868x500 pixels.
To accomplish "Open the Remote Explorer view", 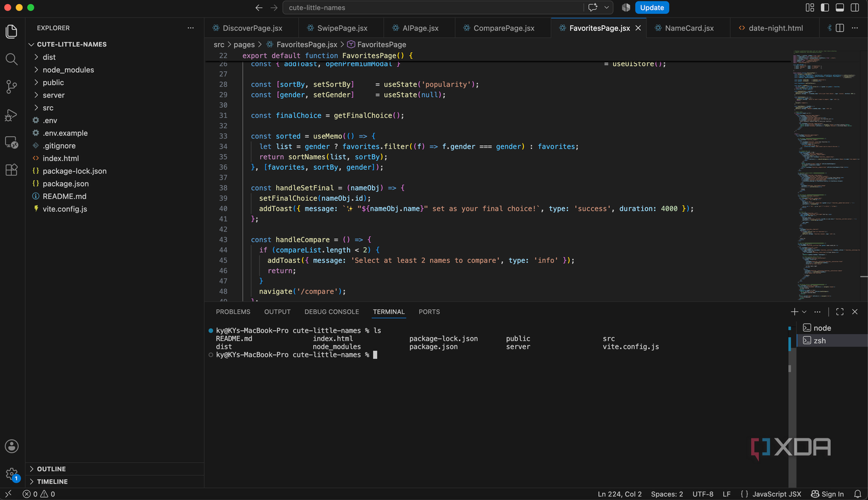I will 11,142.
